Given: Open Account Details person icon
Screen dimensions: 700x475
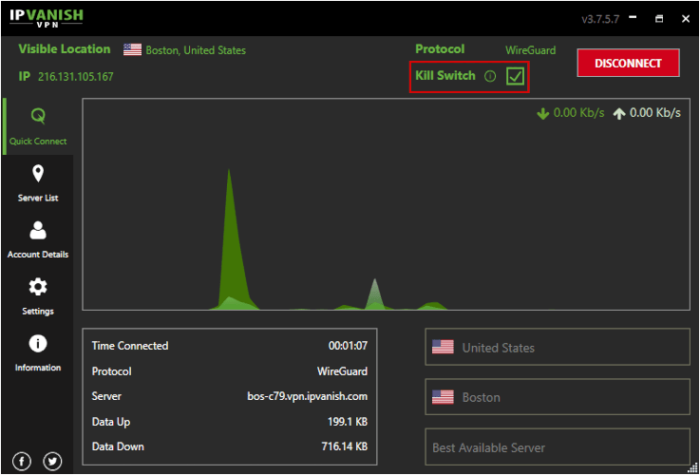Looking at the screenshot, I should [38, 230].
